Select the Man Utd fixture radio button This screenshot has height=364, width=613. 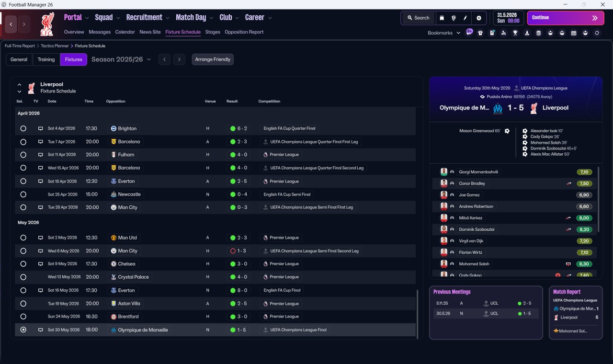[23, 238]
